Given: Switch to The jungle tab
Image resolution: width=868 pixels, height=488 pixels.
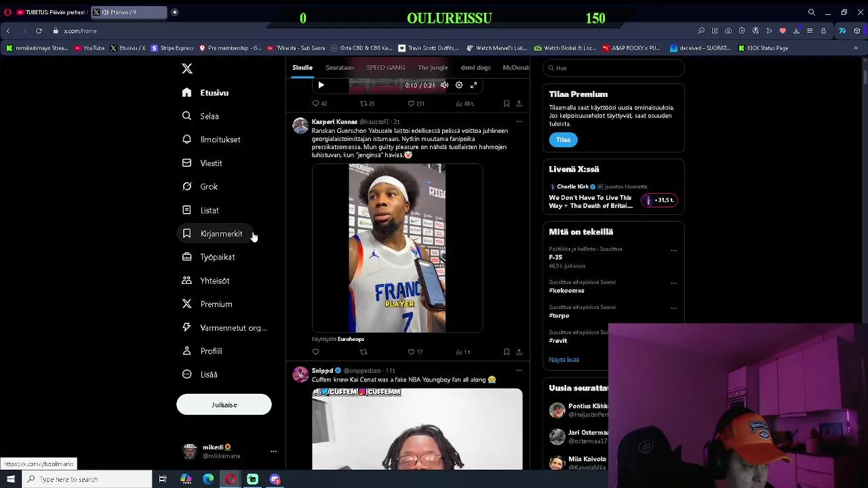Looking at the screenshot, I should (x=433, y=68).
